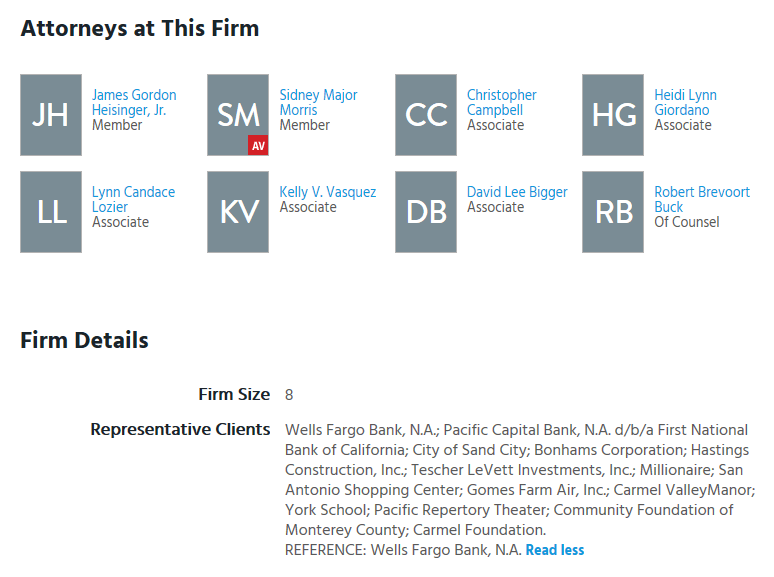774x577 pixels.
Task: Click the SM avatar tile
Action: pyautogui.click(x=238, y=113)
